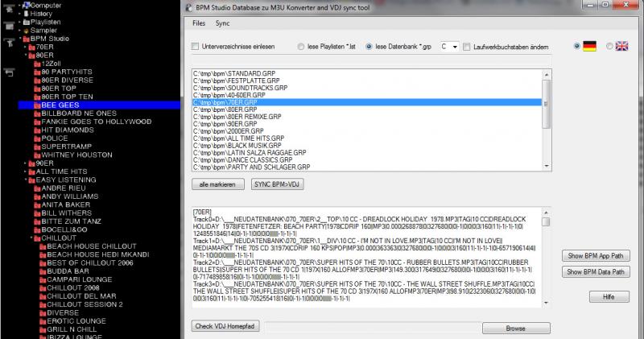Screen dimensions: 644x339
Task: Select lese Datenbank *.grp radio button
Action: (x=369, y=47)
